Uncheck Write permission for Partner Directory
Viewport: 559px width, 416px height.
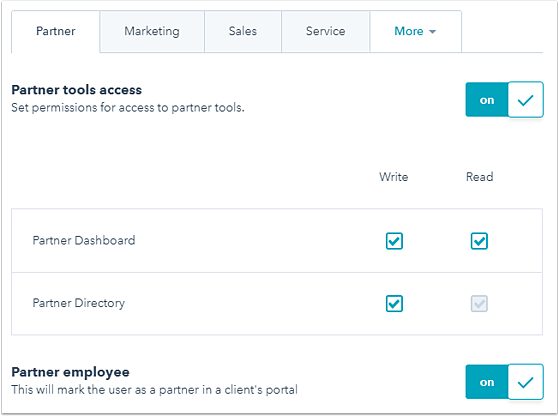click(394, 304)
